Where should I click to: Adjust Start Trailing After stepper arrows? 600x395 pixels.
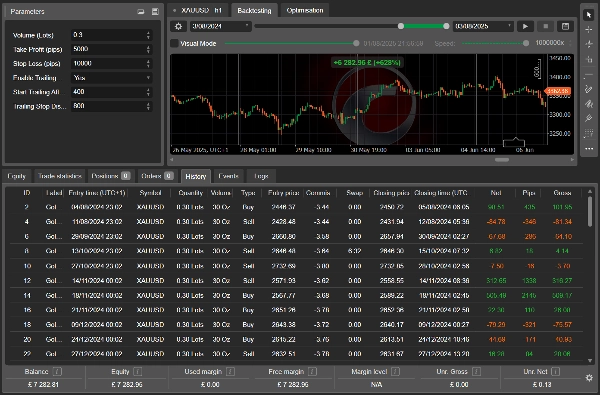coord(148,92)
